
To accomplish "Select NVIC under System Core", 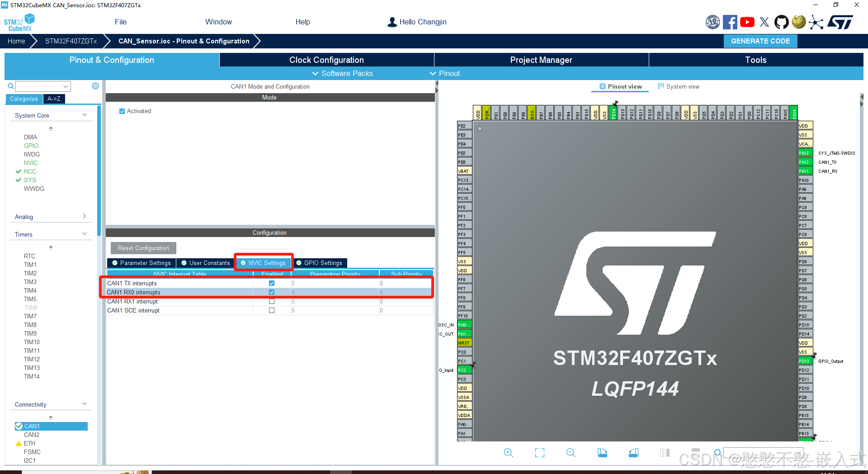I will 31,163.
